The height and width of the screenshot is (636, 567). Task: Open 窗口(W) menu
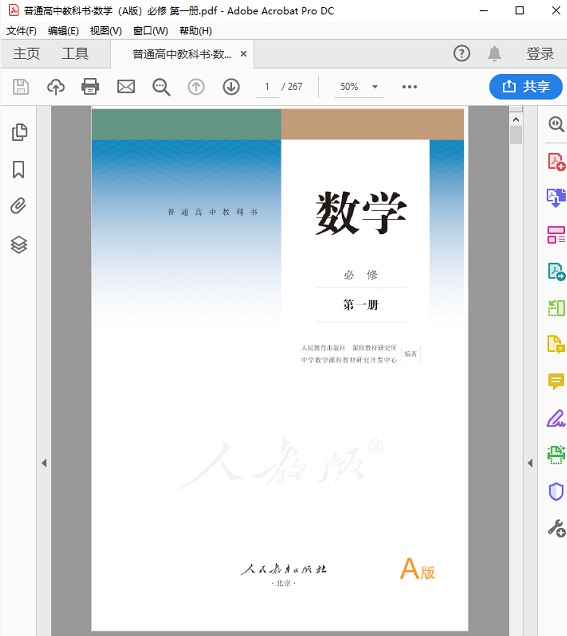tap(150, 31)
